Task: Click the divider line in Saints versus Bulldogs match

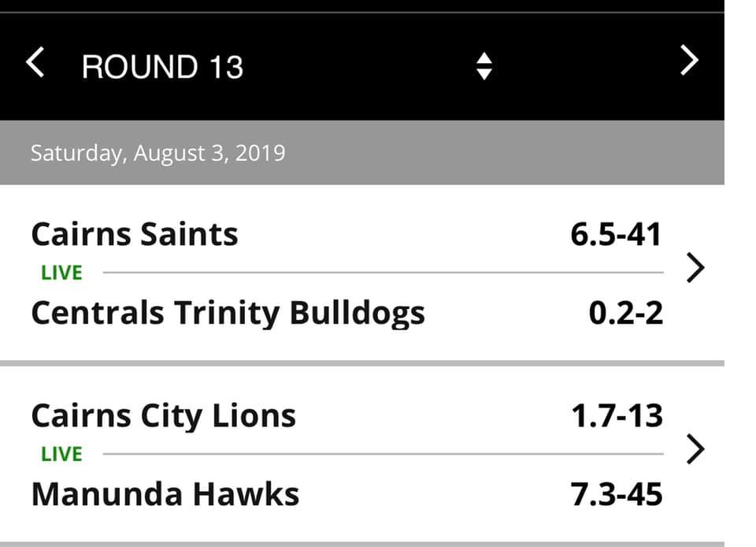Action: 384,273
